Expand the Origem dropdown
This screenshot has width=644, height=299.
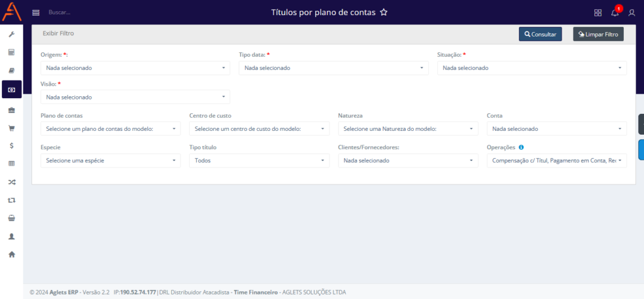[x=135, y=68]
